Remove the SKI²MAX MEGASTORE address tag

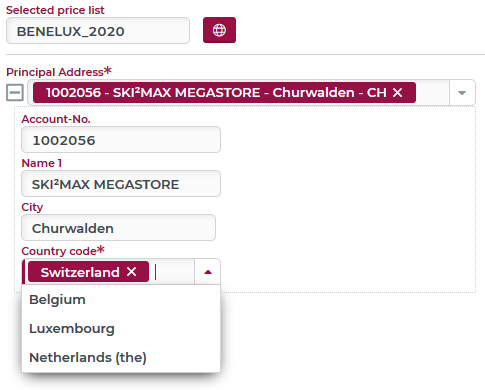[397, 92]
